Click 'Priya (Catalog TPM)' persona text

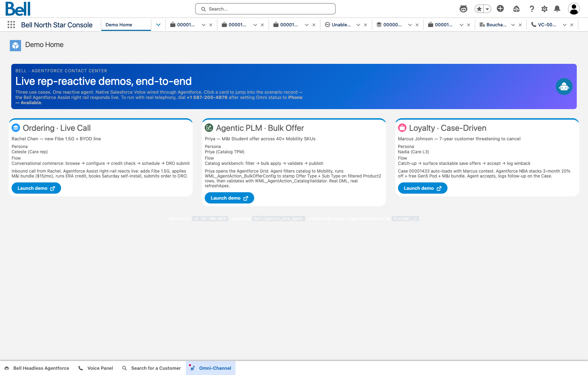[225, 152]
